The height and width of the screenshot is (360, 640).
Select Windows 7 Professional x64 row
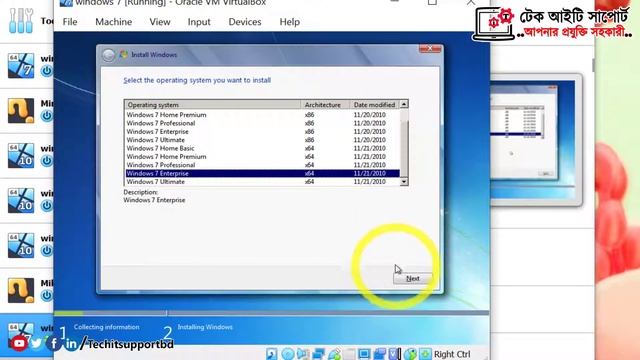point(262,165)
